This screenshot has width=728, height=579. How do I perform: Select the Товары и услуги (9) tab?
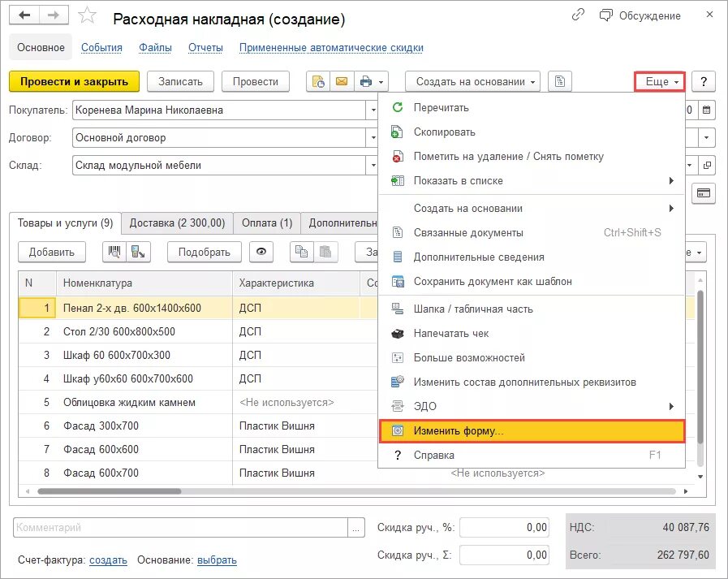coord(65,223)
